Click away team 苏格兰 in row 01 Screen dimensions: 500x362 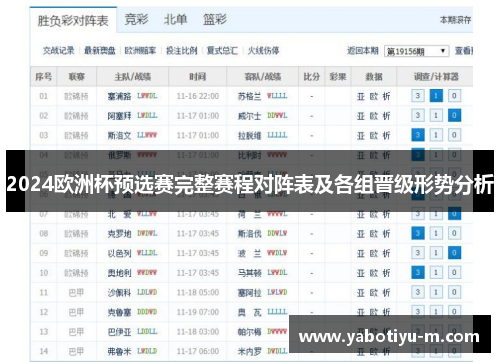coord(249,96)
